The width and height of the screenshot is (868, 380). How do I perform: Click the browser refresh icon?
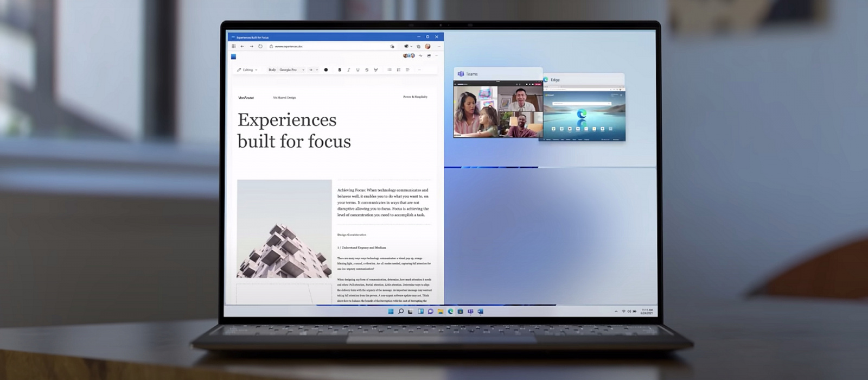point(260,47)
